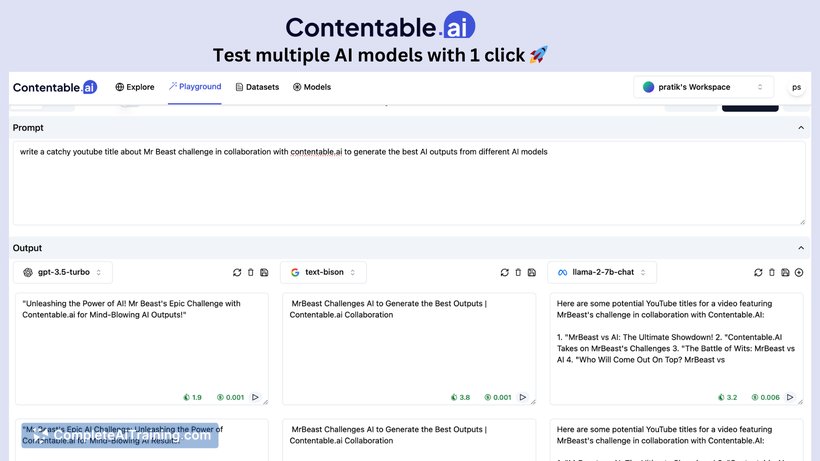Image resolution: width=820 pixels, height=461 pixels.
Task: Open the pratik's Workspace switcher
Action: tap(703, 87)
